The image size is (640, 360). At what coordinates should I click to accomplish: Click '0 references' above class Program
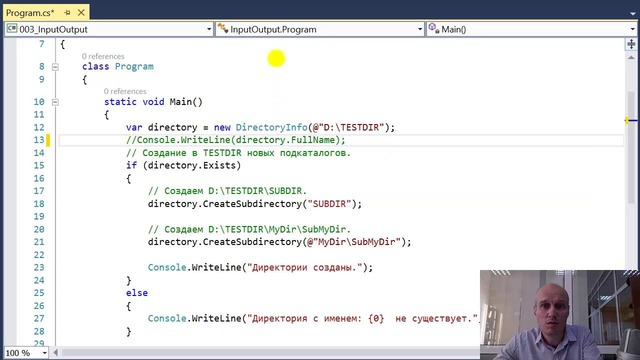[x=103, y=56]
